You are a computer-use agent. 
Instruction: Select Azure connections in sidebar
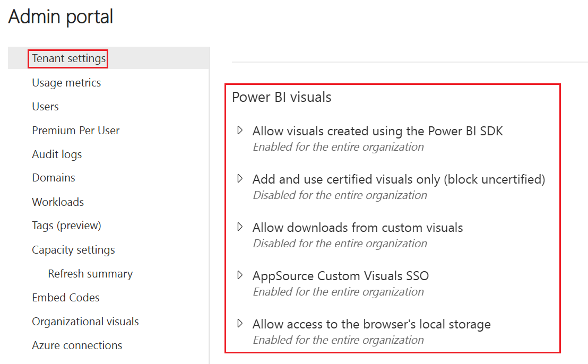[x=77, y=345]
